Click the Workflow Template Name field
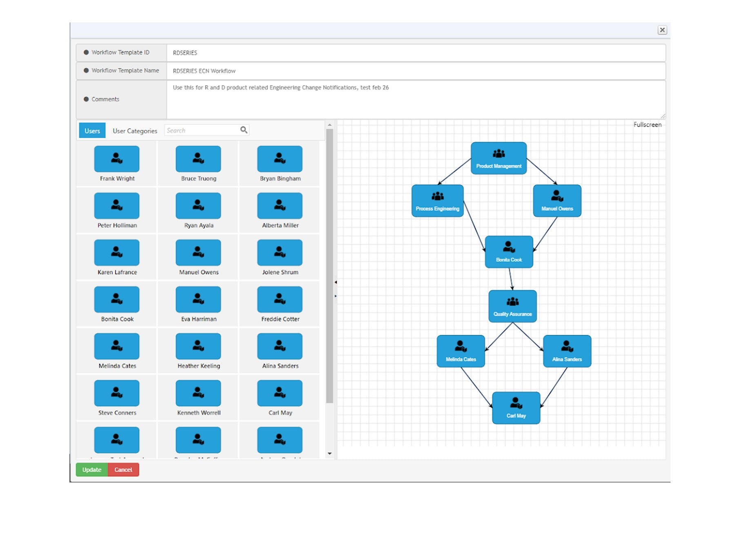The height and width of the screenshot is (560, 735). (x=416, y=71)
